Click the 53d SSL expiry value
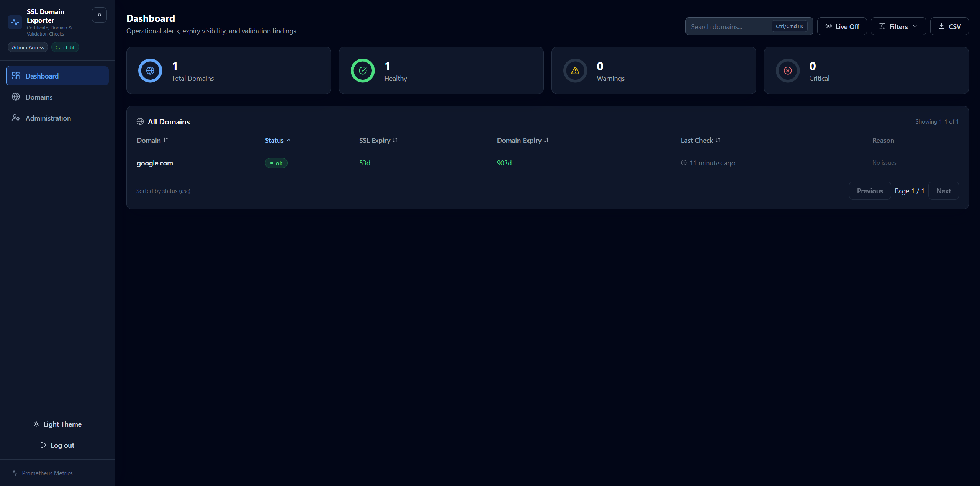This screenshot has height=486, width=980. (x=365, y=163)
